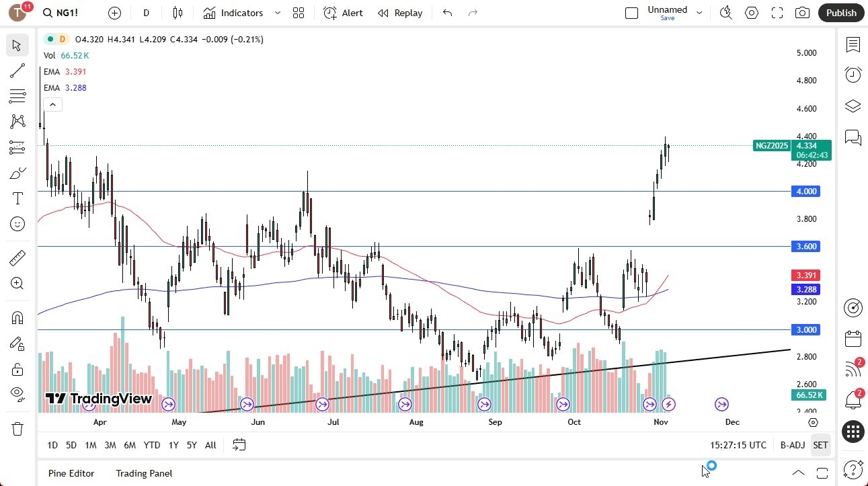The height and width of the screenshot is (486, 868).
Task: Open the Fibonacci retracement tools
Action: pos(17,96)
